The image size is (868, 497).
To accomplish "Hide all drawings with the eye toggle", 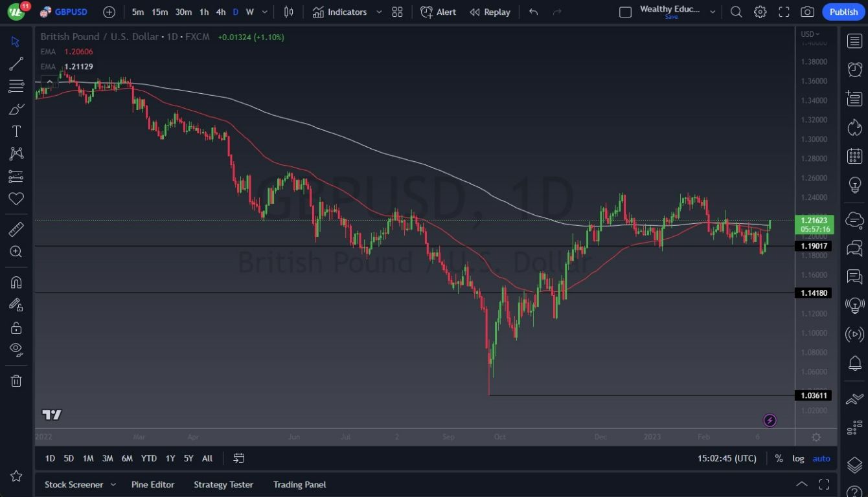I will 16,349.
